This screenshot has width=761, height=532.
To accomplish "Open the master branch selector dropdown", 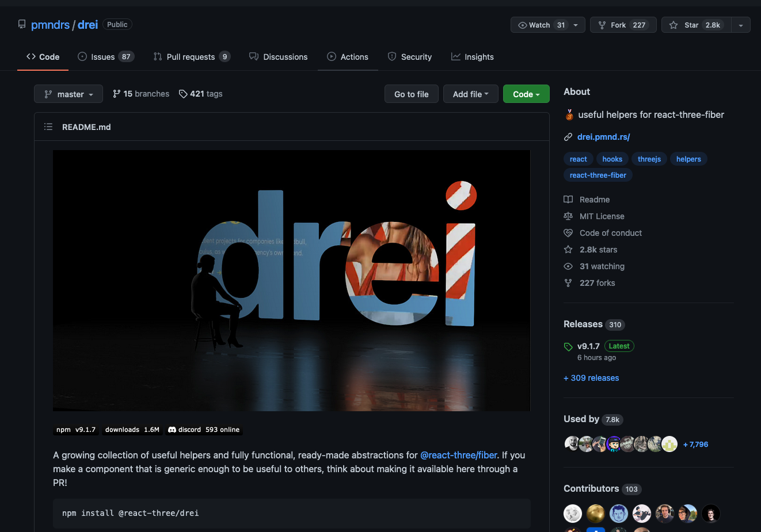I will [x=69, y=94].
